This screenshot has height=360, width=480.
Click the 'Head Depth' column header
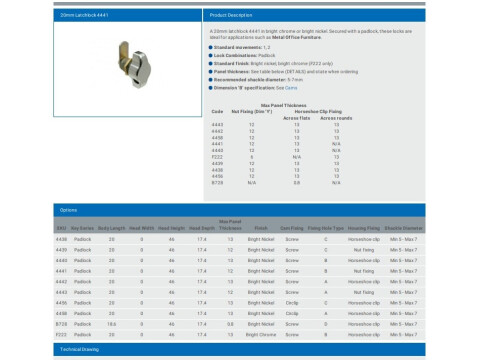click(202, 228)
